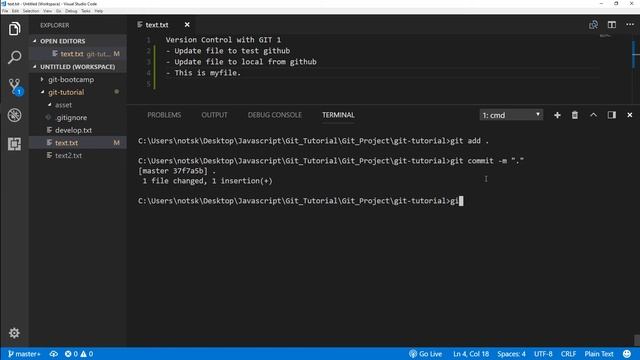Switch to the PROBLEMS tab

[x=164, y=115]
